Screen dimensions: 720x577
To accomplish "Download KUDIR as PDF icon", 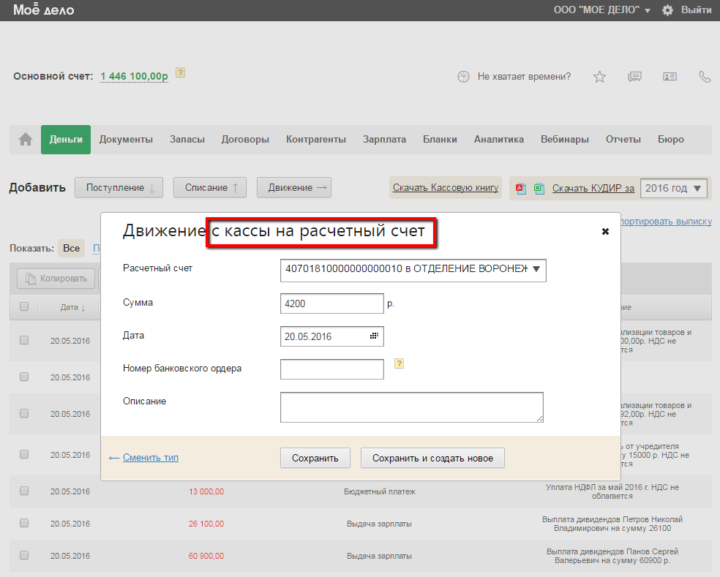I will click(x=520, y=188).
